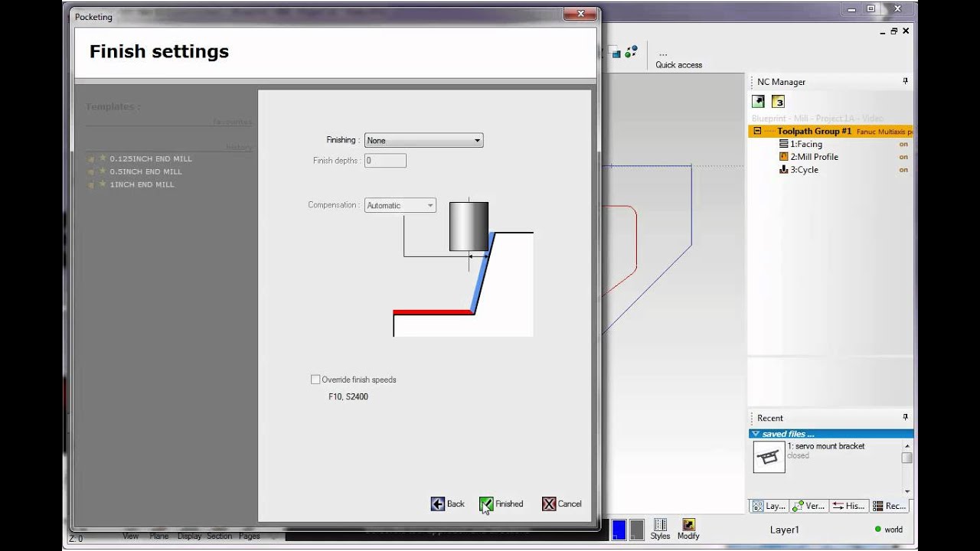Select 2:Mill Profile operation
Image resolution: width=980 pixels, height=551 pixels.
click(x=814, y=157)
